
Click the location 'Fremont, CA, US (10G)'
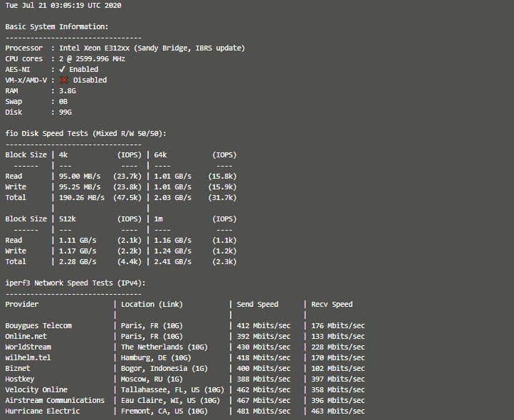click(x=164, y=411)
